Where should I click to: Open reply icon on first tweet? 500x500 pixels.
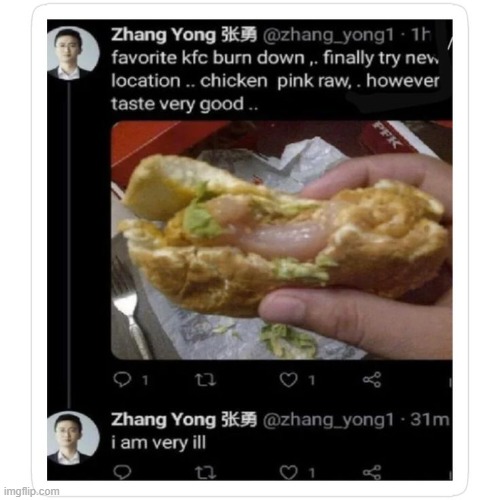pos(122,379)
